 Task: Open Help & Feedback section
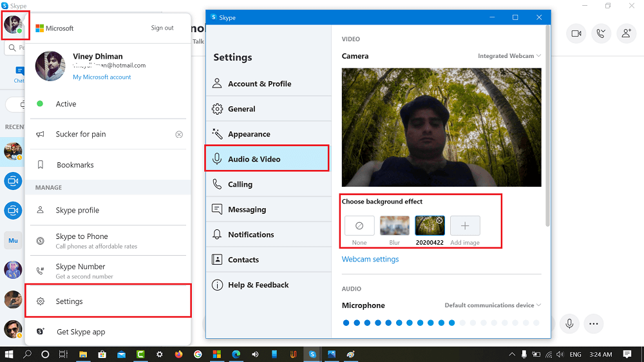pos(268,285)
